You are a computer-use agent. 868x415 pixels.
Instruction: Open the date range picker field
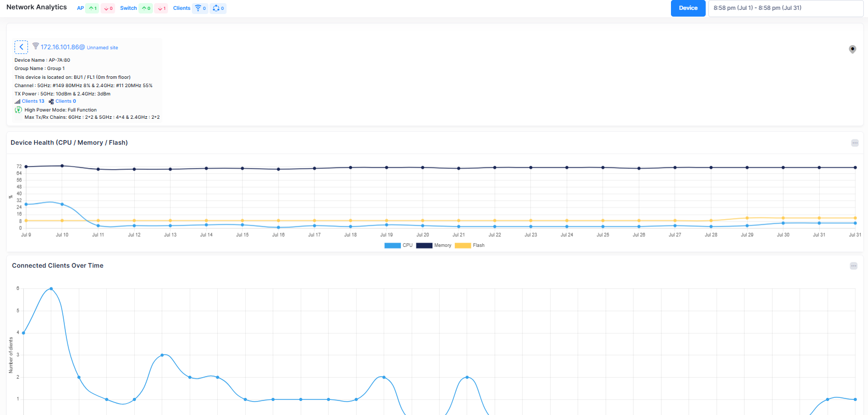pos(785,8)
